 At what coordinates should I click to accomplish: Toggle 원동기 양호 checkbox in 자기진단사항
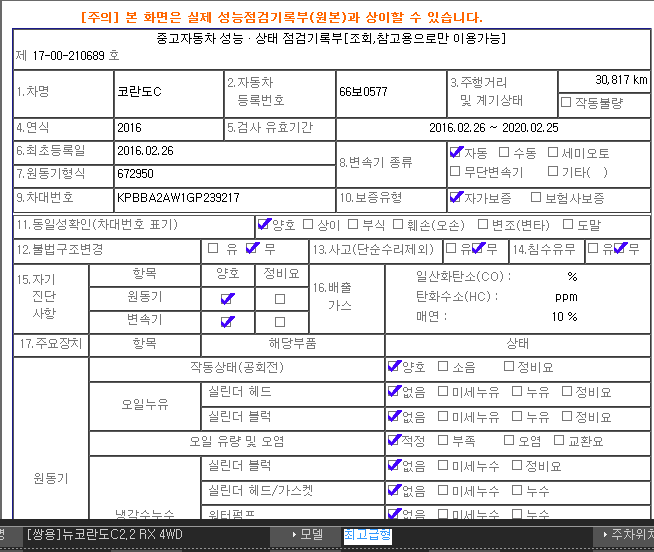pyautogui.click(x=228, y=298)
